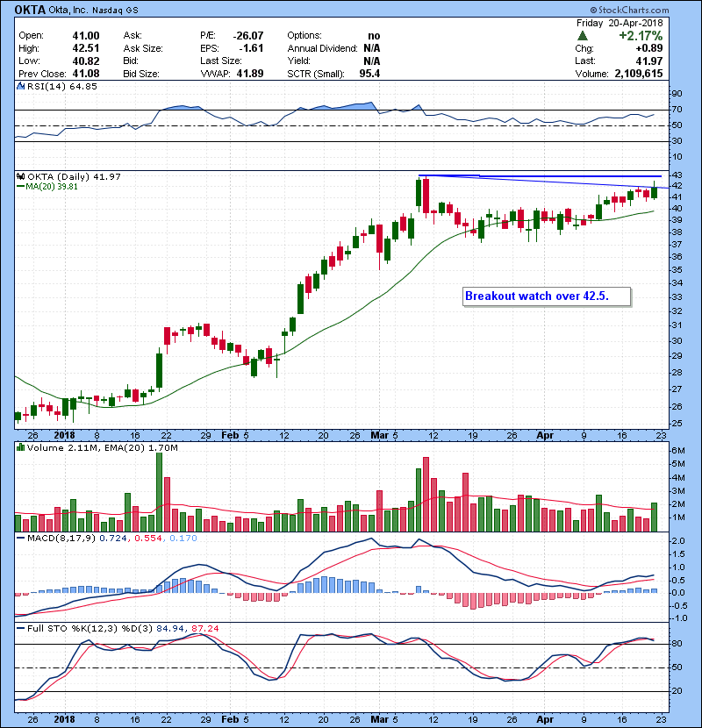
Task: Click the MACD(8,17,9) legend label
Action: point(61,539)
